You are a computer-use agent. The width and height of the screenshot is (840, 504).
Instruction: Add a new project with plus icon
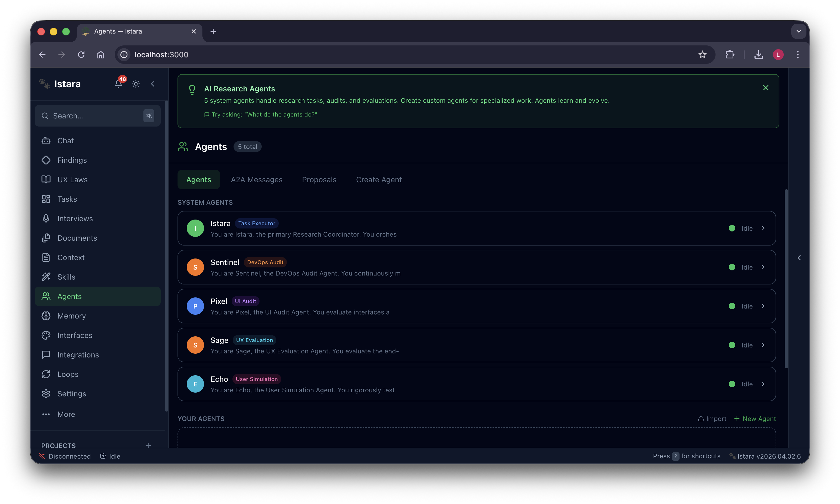tap(148, 445)
